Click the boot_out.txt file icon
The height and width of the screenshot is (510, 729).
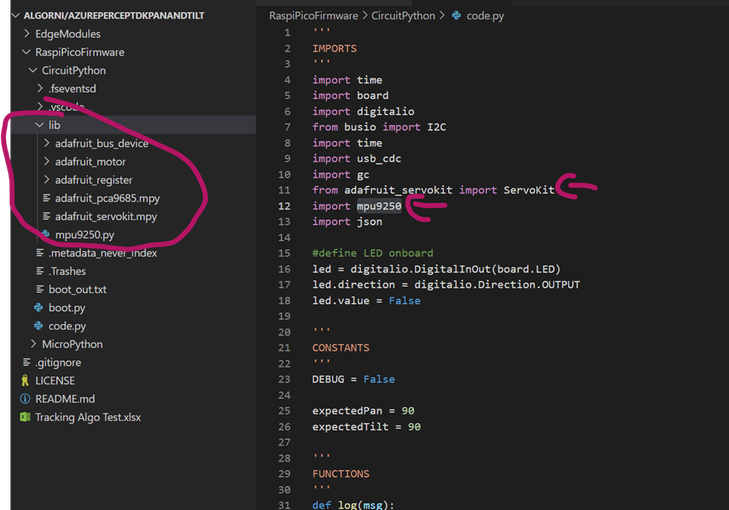tap(40, 289)
